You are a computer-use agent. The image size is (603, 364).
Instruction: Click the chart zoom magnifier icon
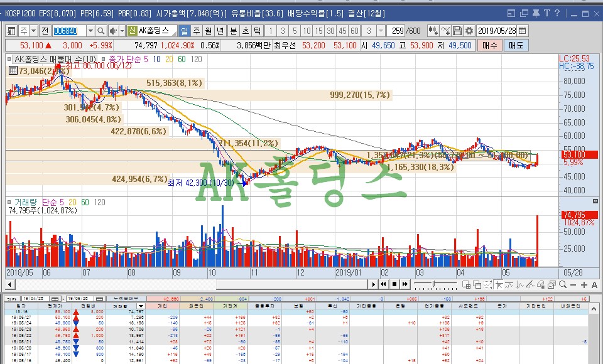pyautogui.click(x=563, y=284)
